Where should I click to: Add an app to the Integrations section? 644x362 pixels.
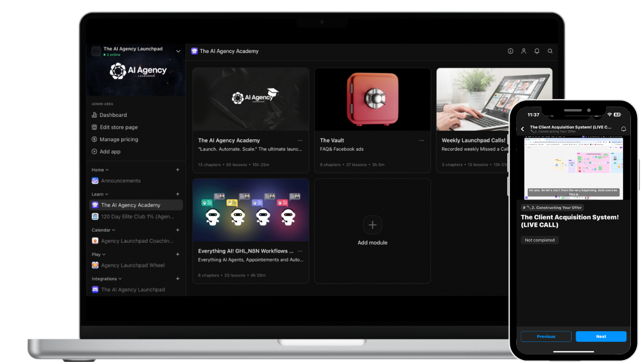point(178,279)
